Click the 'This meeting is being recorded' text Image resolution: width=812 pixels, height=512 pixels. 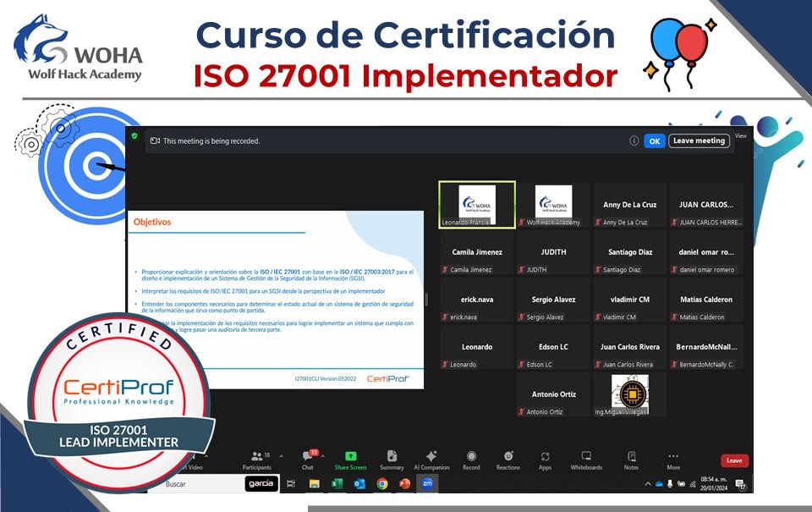[x=211, y=141]
